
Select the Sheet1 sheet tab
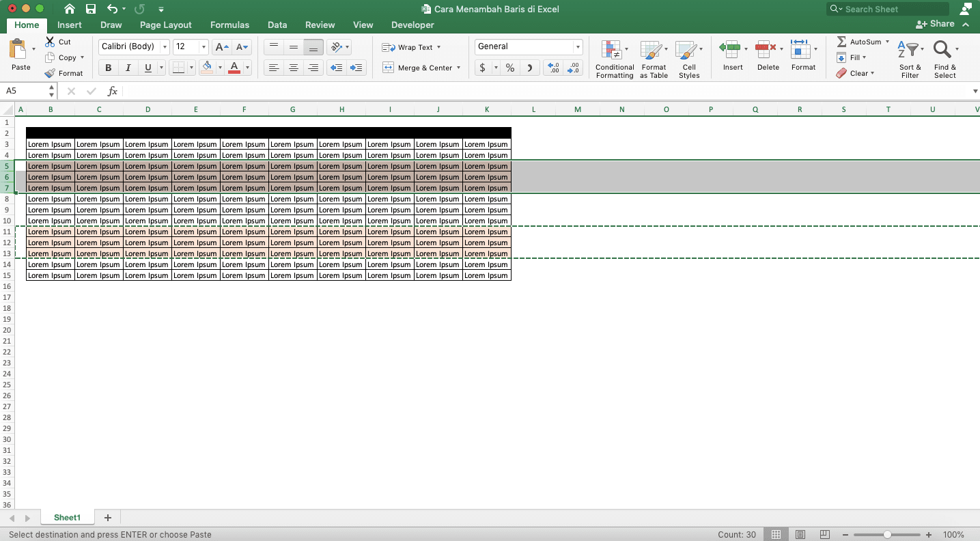pos(67,518)
